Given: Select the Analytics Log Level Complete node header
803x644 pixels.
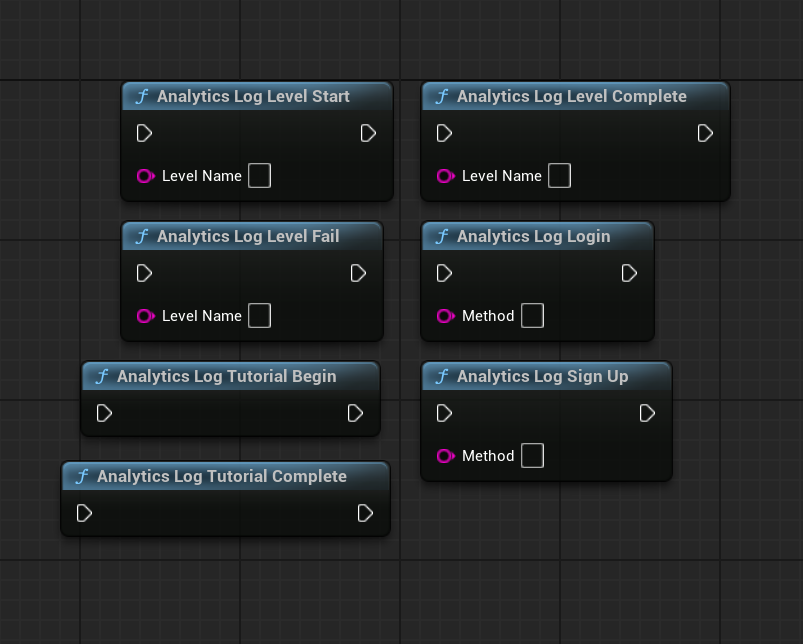Looking at the screenshot, I should tap(571, 97).
